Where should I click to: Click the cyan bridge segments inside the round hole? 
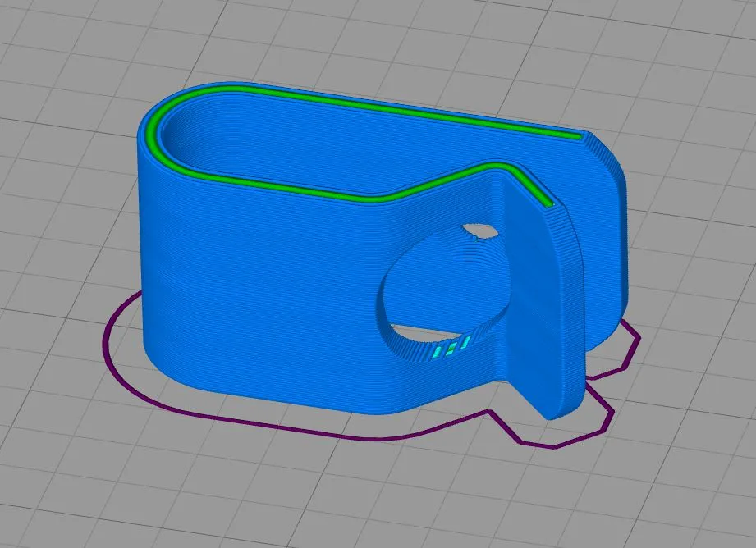(x=451, y=348)
